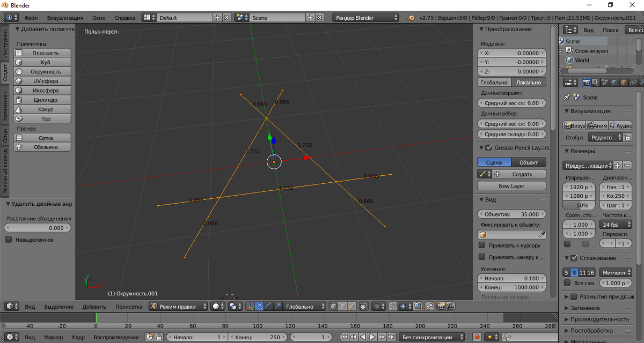Viewport: 644px width, 343px height.
Task: Add a Cube primitive (Куб)
Action: [x=42, y=62]
